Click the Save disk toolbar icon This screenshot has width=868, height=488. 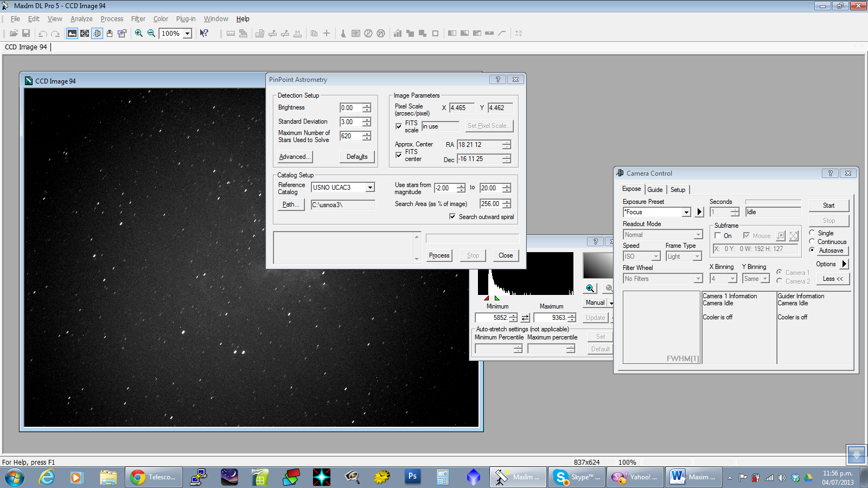pos(25,33)
